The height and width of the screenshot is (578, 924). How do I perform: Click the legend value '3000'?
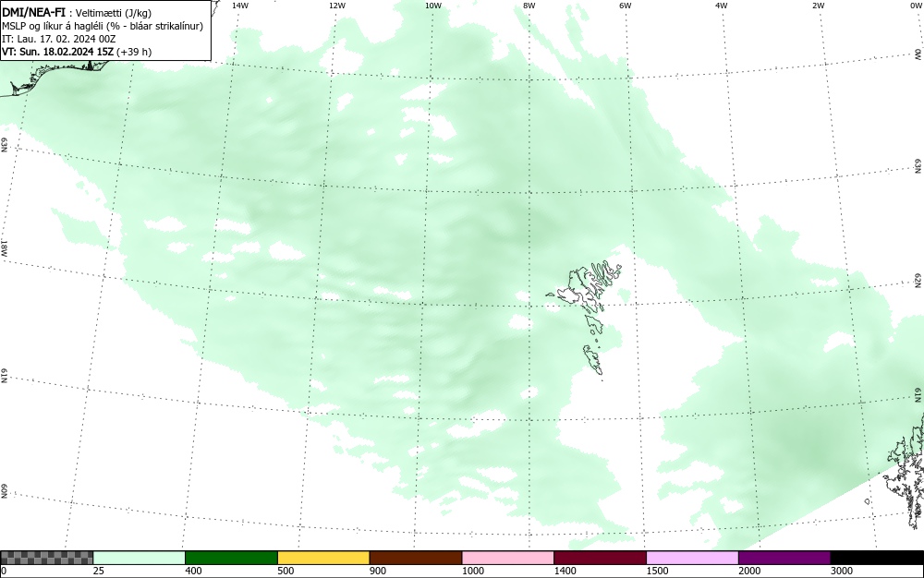[842, 571]
